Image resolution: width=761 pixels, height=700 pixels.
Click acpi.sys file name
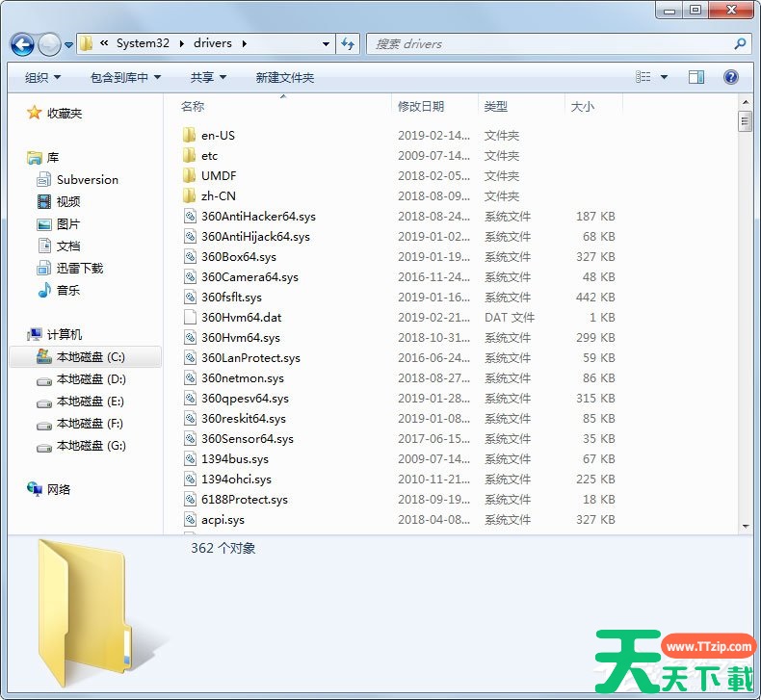pyautogui.click(x=223, y=520)
